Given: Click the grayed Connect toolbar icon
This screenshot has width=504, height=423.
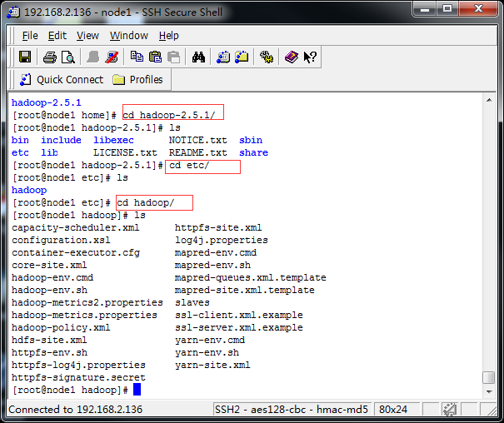Looking at the screenshot, I should pos(93,57).
